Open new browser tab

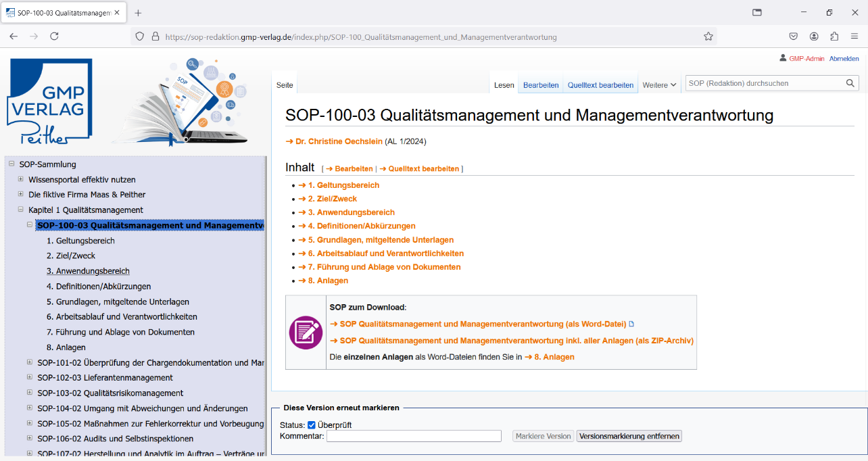click(138, 13)
